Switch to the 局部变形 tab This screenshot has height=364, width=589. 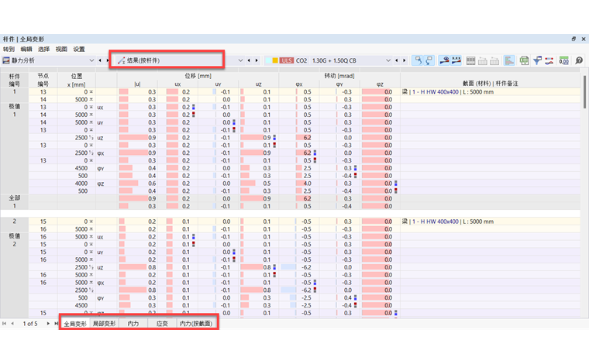pyautogui.click(x=104, y=324)
